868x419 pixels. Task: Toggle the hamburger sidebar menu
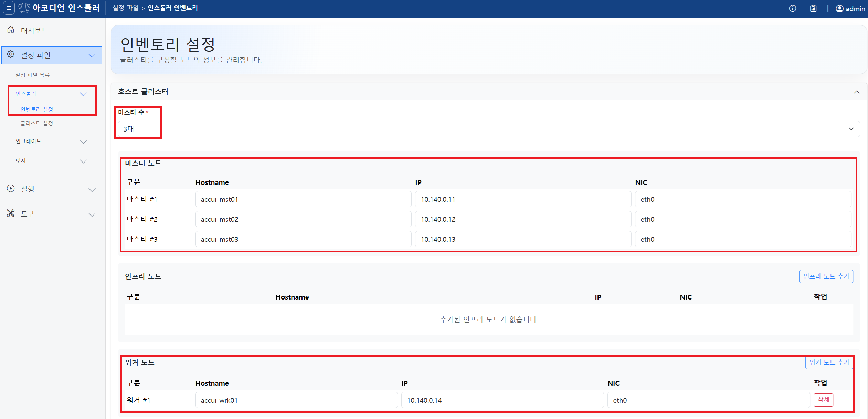click(9, 8)
